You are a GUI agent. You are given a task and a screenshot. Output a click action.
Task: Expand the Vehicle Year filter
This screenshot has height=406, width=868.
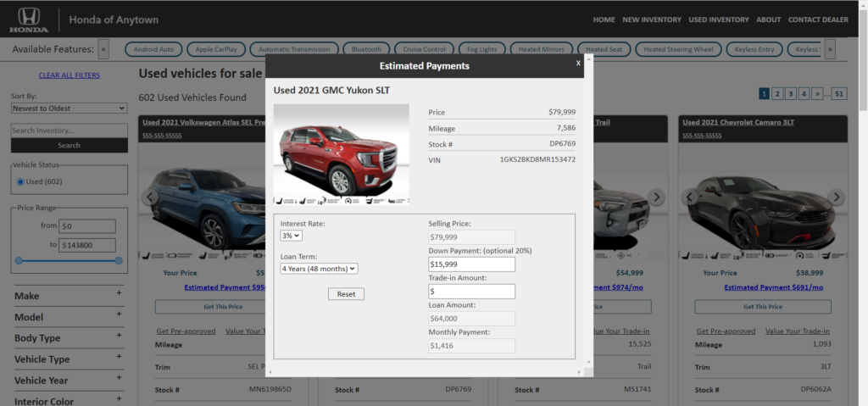69,380
